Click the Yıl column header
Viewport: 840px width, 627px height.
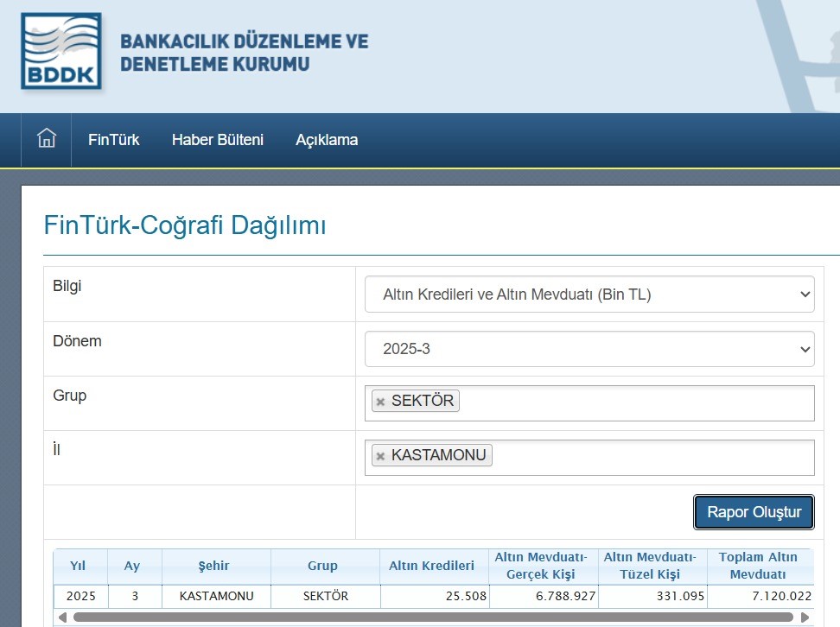(80, 566)
